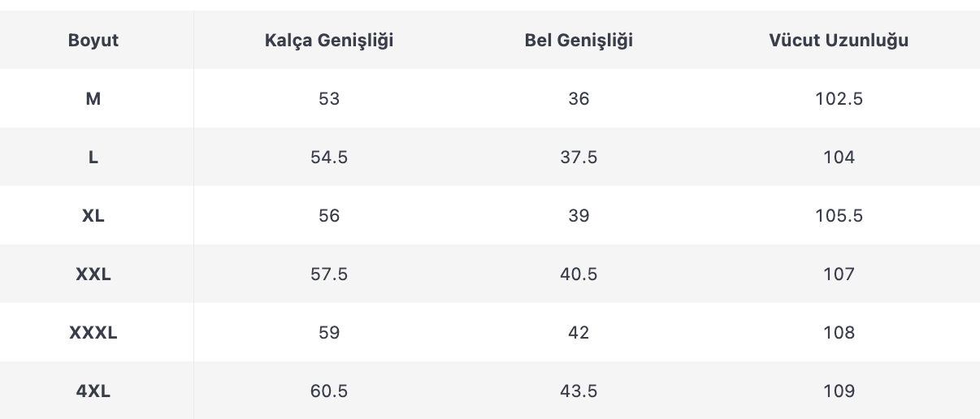Click body length value 109

click(x=839, y=391)
